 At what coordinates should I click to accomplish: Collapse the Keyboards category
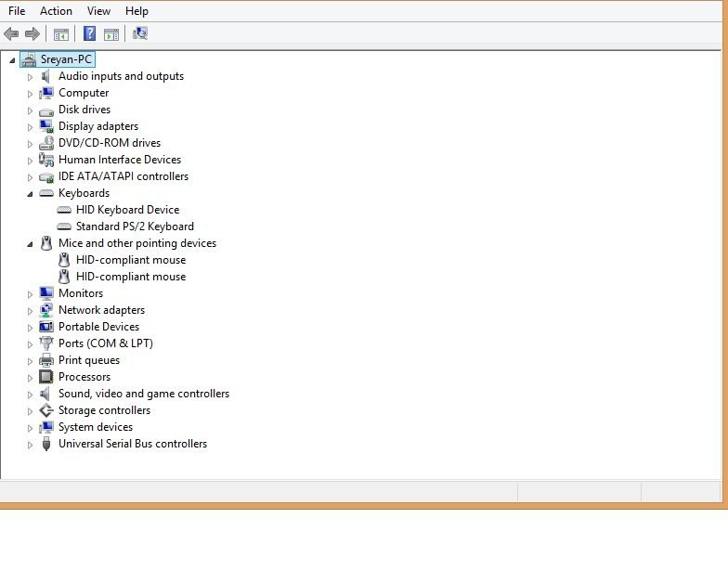click(x=30, y=194)
